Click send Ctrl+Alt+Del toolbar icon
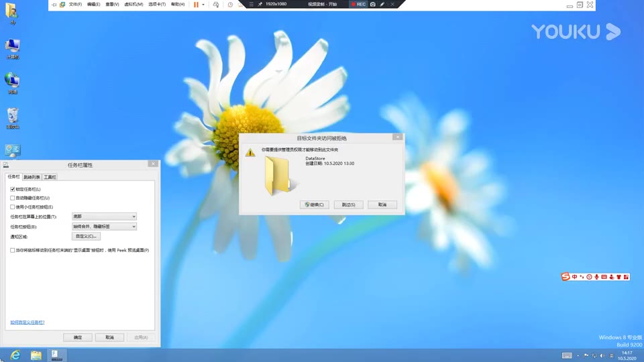The image size is (644, 362). tap(215, 5)
